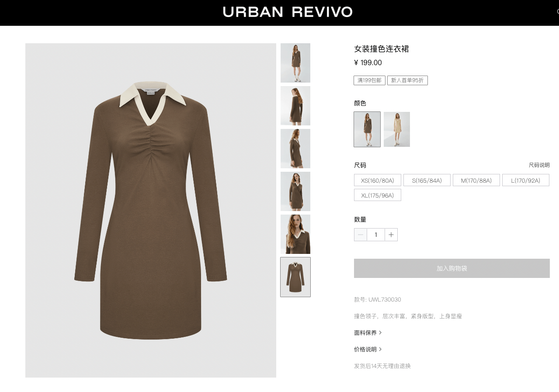Choose size XL(175/96A)
The image size is (559, 392).
[x=378, y=195]
